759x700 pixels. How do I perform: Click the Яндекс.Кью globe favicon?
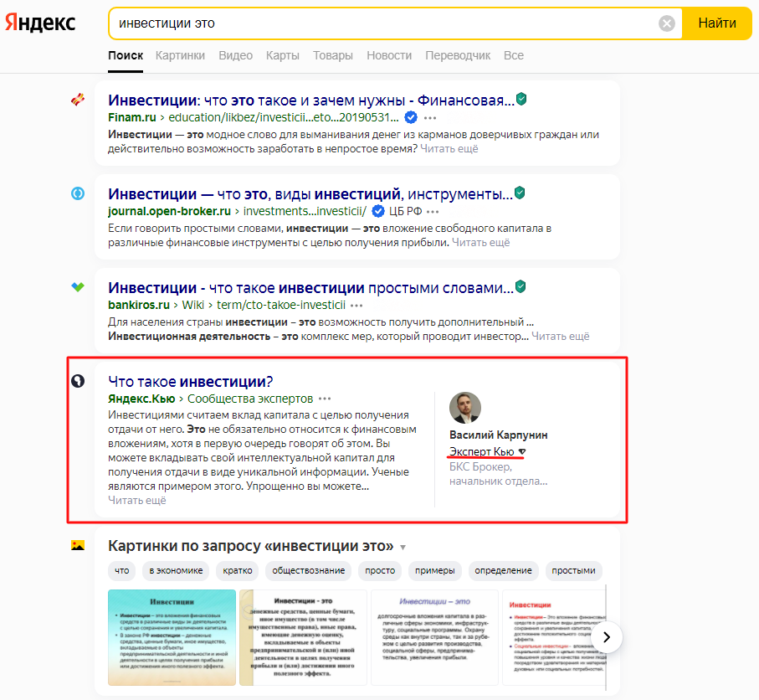point(78,381)
